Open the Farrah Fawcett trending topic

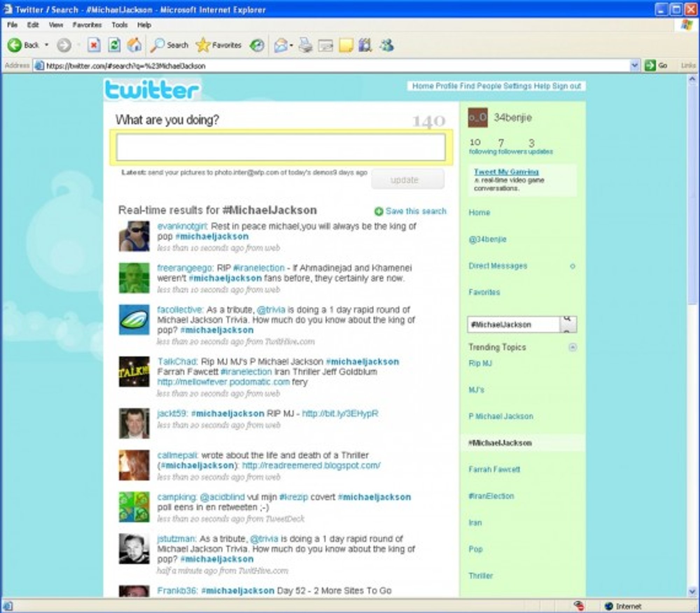click(x=494, y=469)
